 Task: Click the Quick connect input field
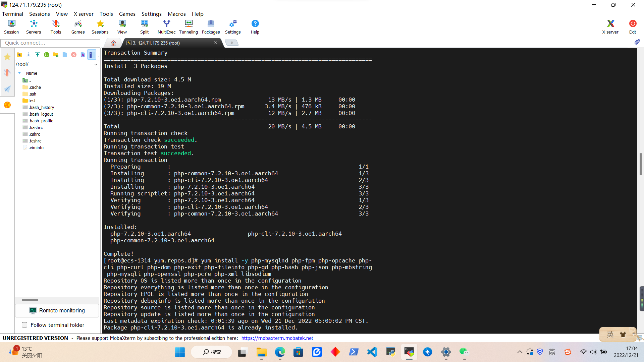(50, 43)
